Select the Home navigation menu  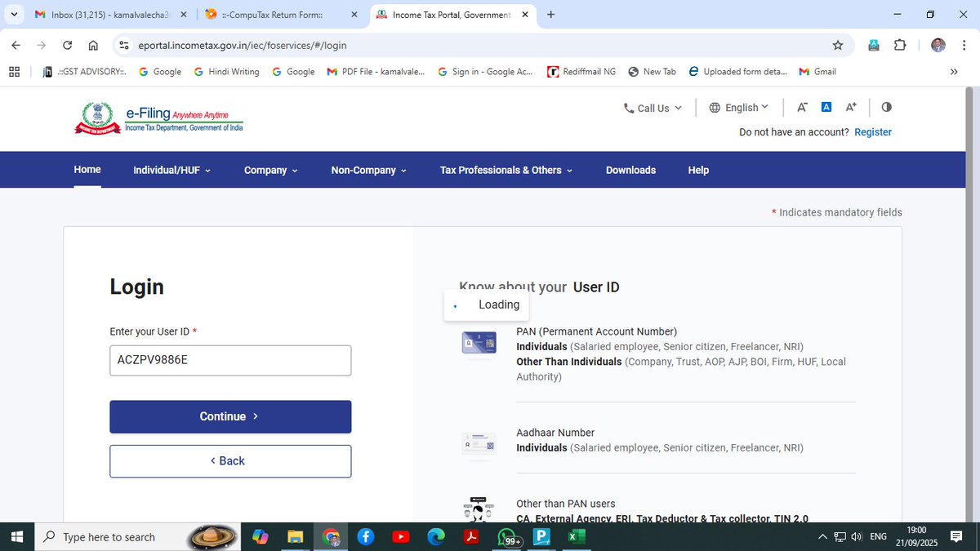(87, 170)
